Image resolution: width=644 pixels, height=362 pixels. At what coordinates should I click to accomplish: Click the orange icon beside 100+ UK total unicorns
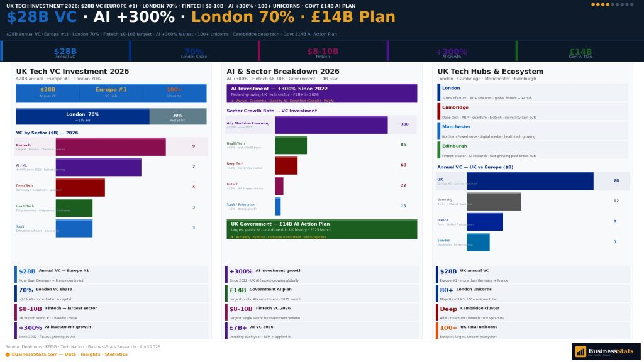(x=437, y=331)
